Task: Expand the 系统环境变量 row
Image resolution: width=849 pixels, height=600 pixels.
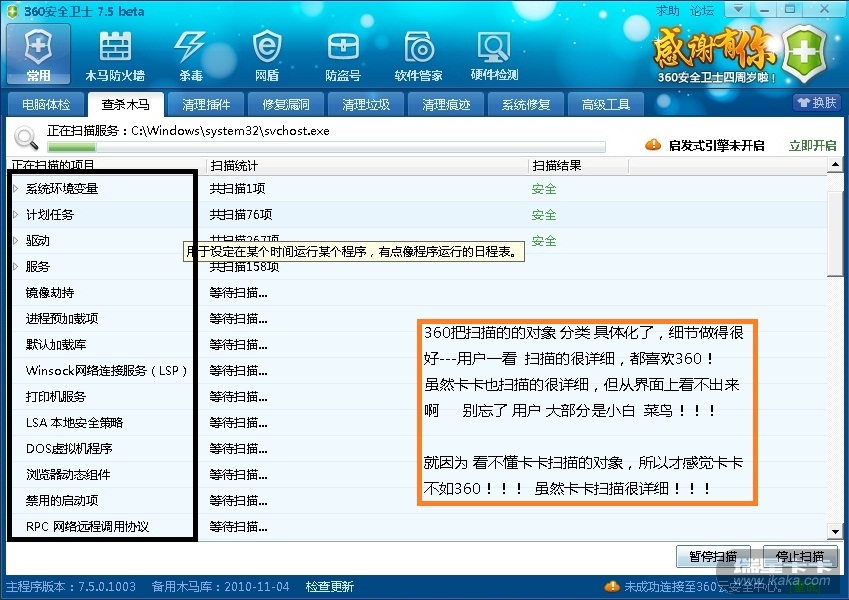Action: click(x=16, y=188)
